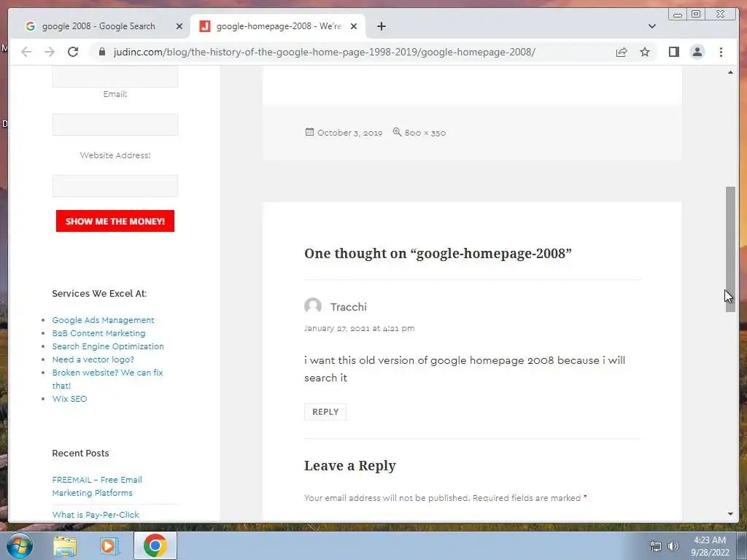This screenshot has width=747, height=560.
Task: Click the Website Address input field
Action: pyautogui.click(x=115, y=186)
